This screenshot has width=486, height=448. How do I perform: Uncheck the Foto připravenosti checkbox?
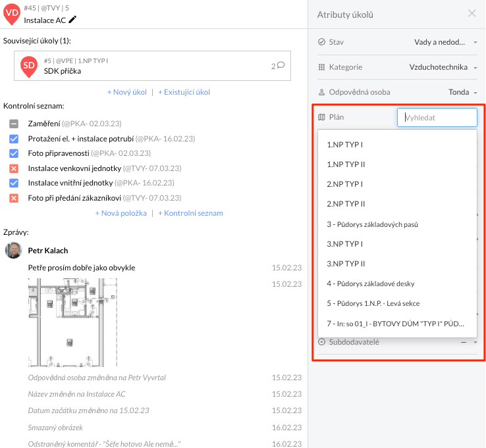coord(14,153)
